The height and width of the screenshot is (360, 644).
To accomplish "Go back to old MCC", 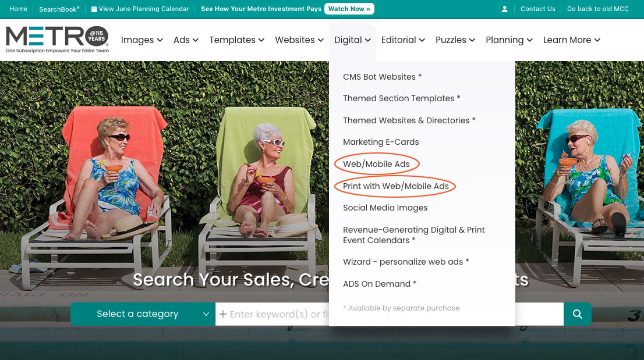I will [x=597, y=9].
